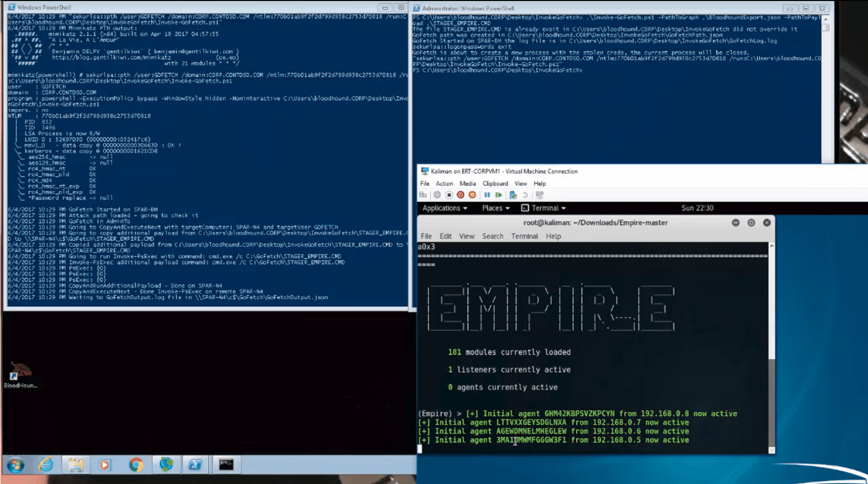This screenshot has width=868, height=484.
Task: Open the Windows Start orb
Action: (15, 465)
